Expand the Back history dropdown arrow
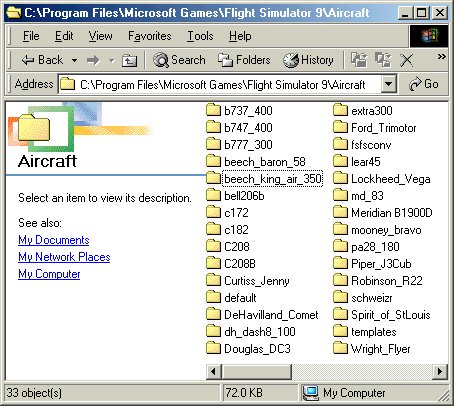 coord(74,61)
